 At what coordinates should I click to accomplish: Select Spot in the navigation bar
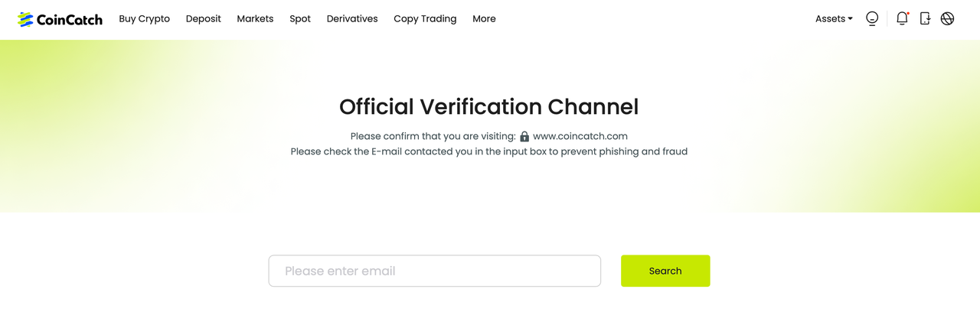point(300,18)
